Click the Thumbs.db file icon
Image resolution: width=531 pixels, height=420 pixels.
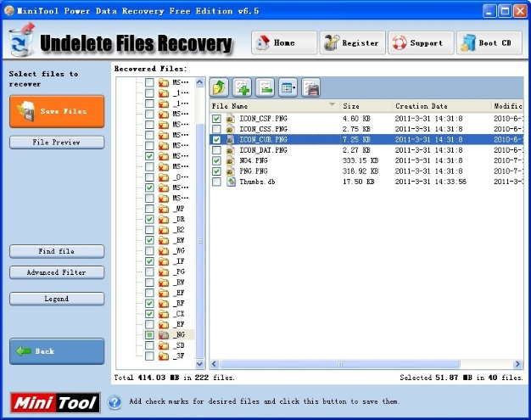(231, 182)
